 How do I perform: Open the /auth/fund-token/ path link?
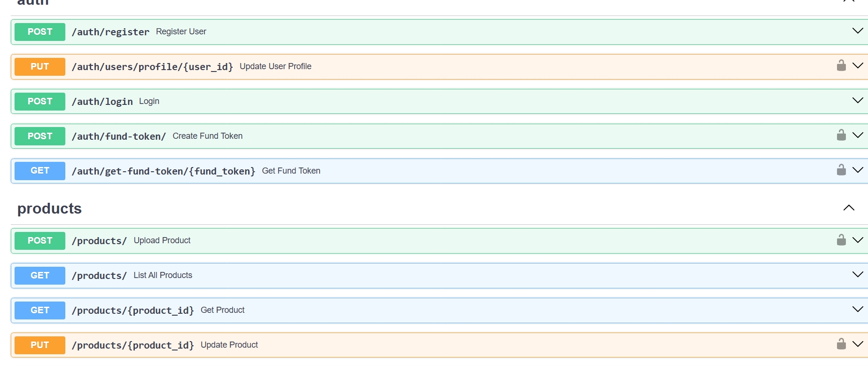coord(119,136)
